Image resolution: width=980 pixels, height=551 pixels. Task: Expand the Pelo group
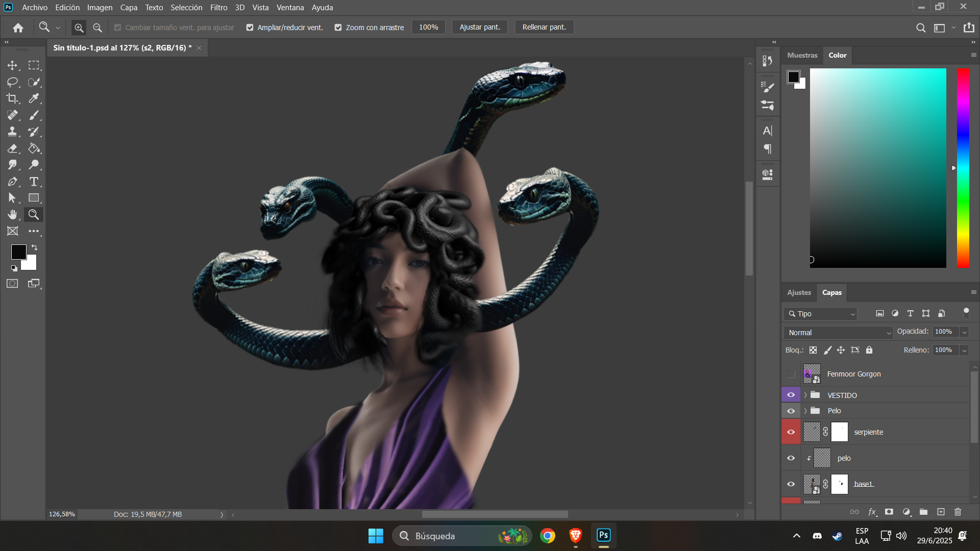(805, 411)
